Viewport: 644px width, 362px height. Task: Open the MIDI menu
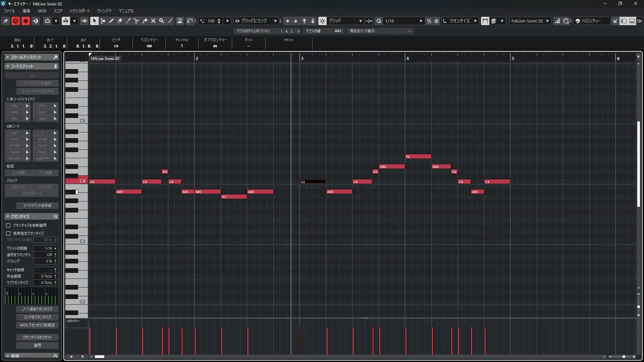tap(42, 11)
